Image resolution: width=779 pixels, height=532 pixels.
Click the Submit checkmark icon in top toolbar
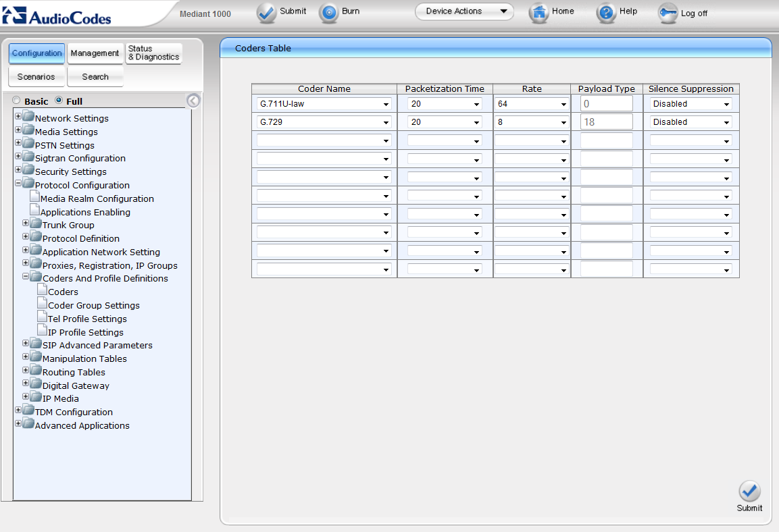267,13
